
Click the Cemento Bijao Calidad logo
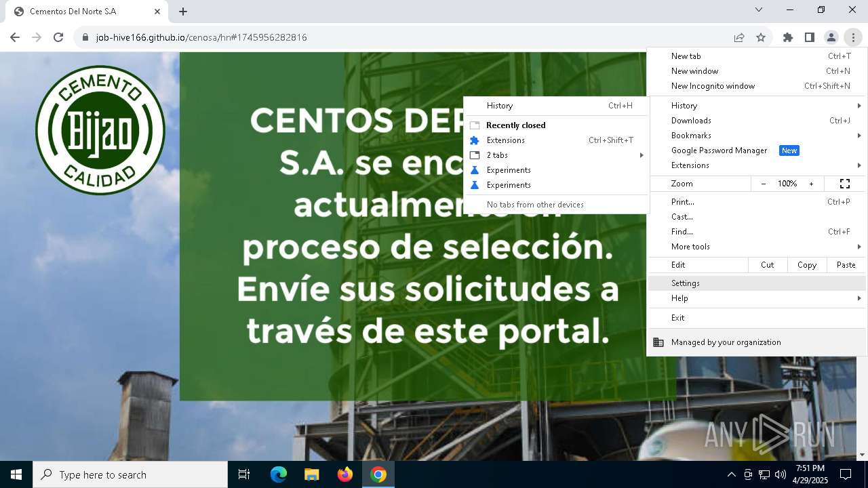[100, 130]
